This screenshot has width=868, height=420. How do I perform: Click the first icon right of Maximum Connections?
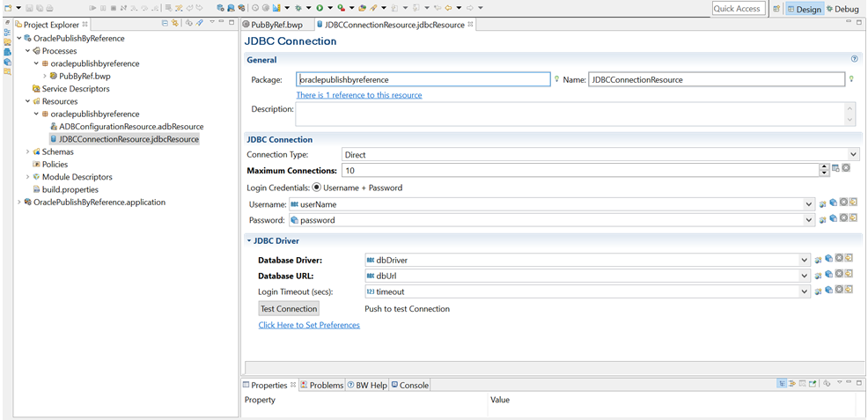coord(835,168)
